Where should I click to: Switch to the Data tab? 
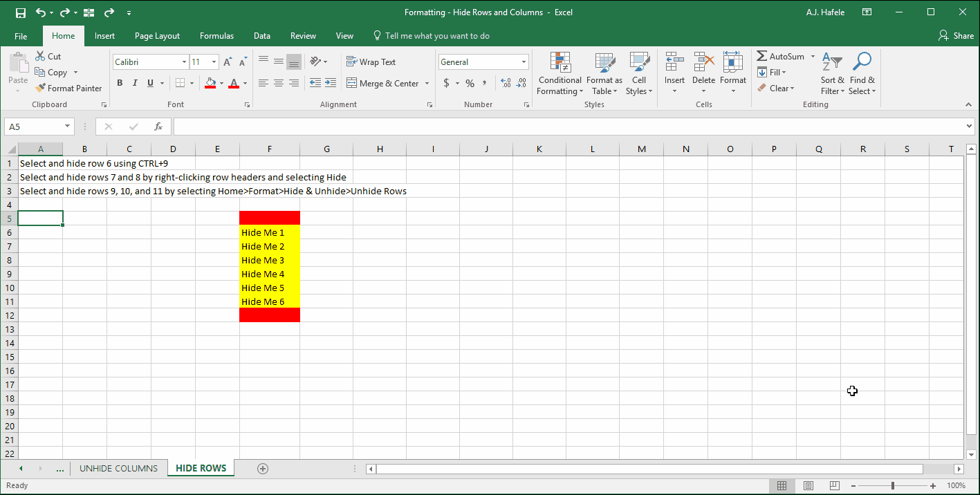[262, 36]
